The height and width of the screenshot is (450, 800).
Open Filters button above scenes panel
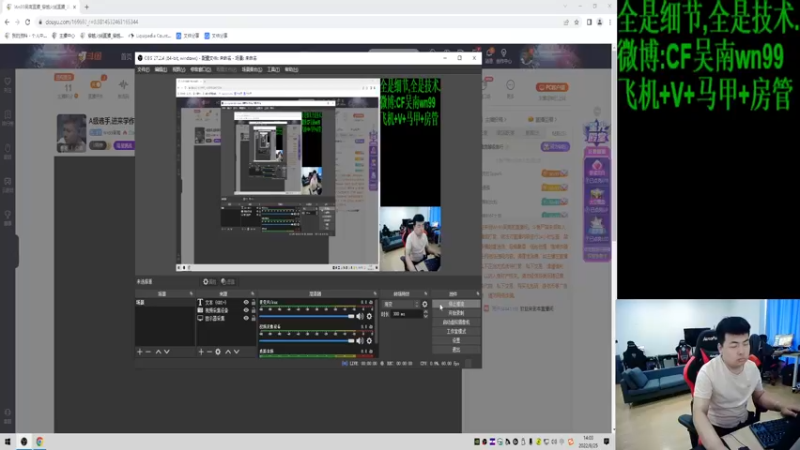click(x=228, y=282)
